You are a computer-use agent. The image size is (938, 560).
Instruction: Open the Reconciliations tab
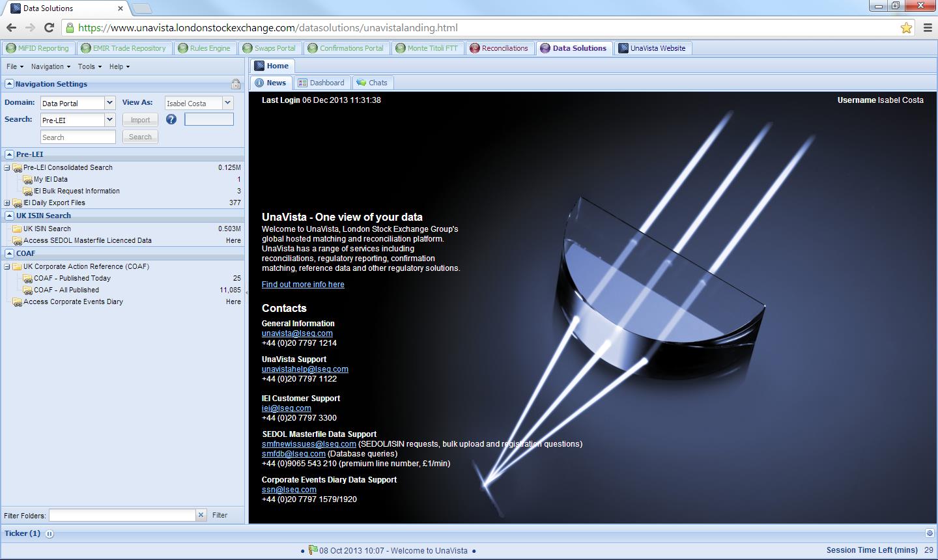500,48
